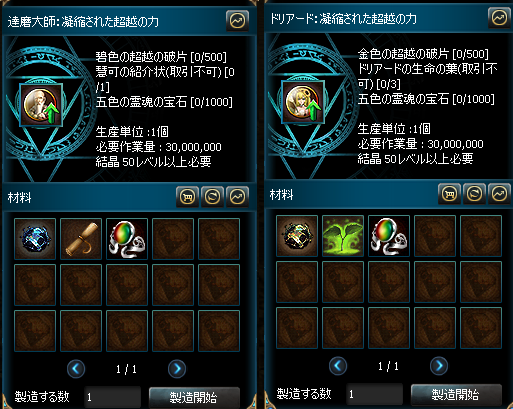
Task: Click refresh icon in left 材料 bar
Action: click(212, 197)
